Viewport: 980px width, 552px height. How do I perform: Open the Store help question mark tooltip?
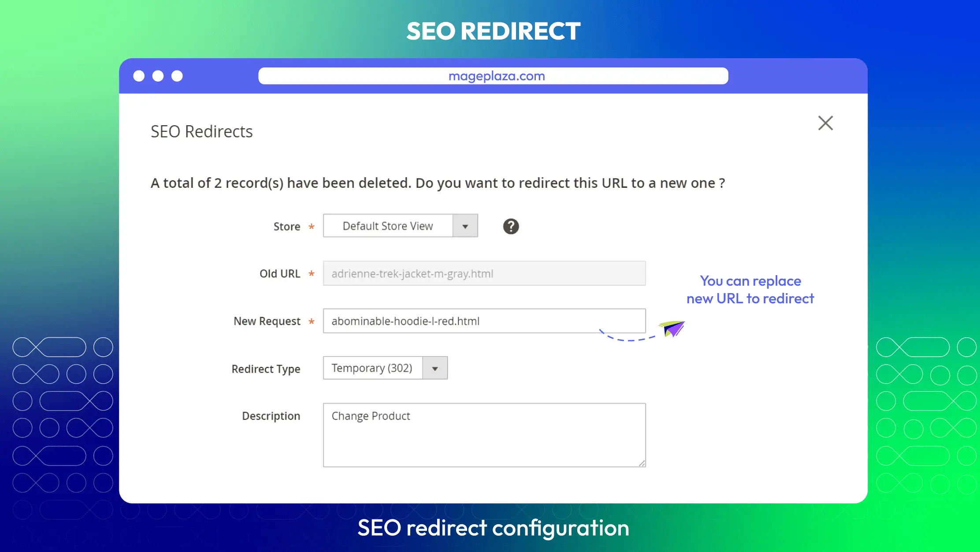[x=511, y=227]
